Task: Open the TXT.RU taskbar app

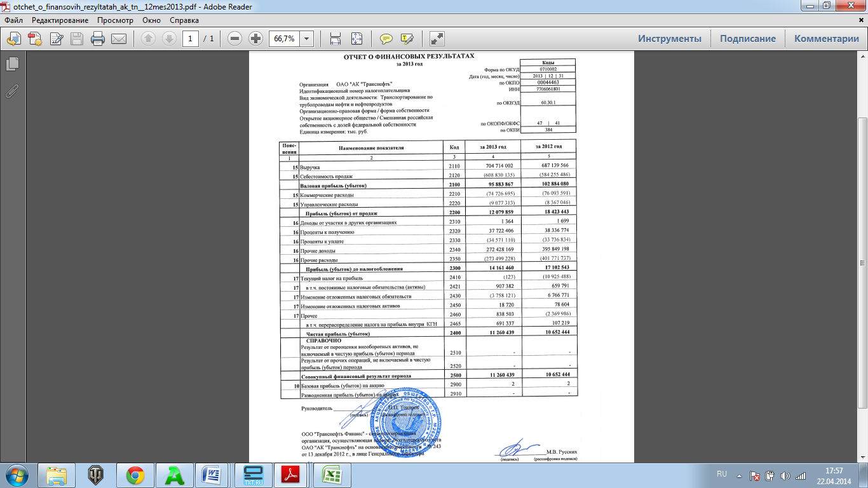Action: (253, 475)
